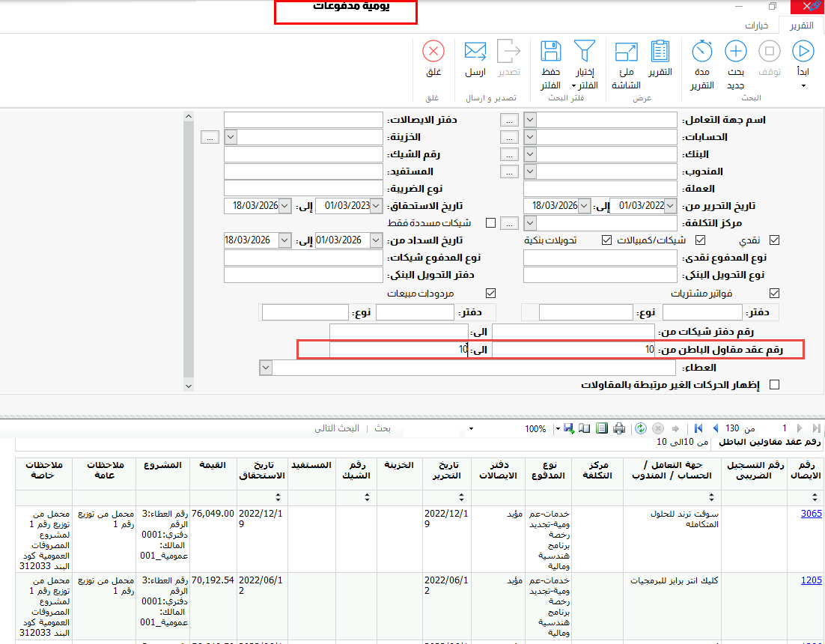
Task: Open Report Duration (مدة التقرير) timer icon
Action: 701,52
